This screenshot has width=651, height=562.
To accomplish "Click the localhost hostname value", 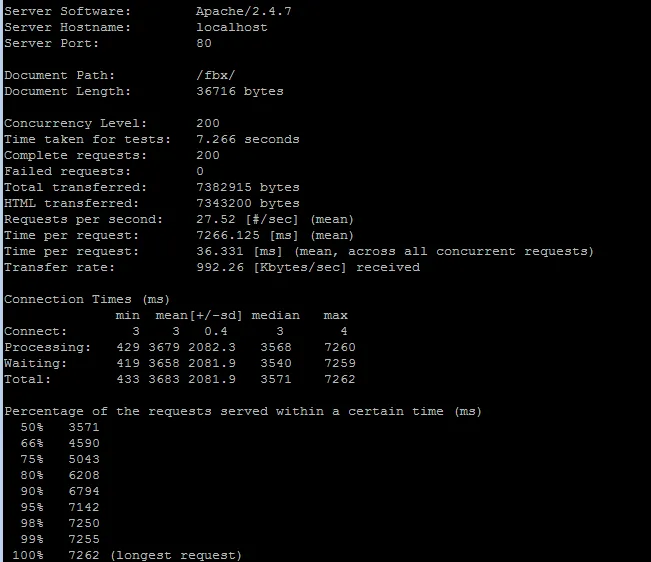I will pyautogui.click(x=232, y=27).
